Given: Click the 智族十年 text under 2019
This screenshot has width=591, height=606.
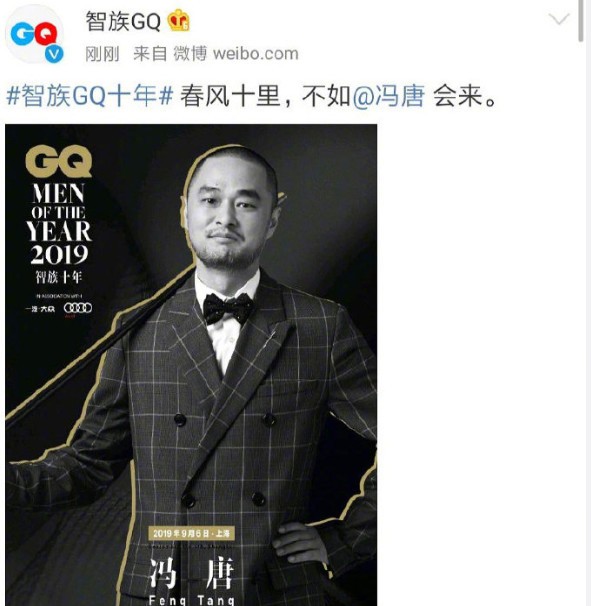Looking at the screenshot, I should [59, 277].
